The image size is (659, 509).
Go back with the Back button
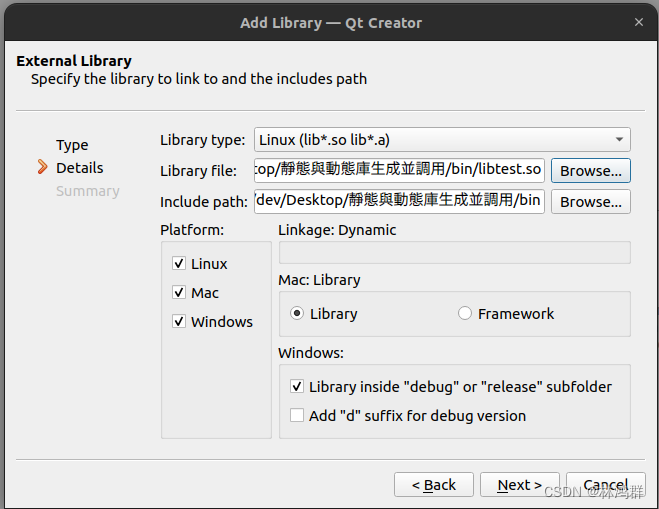(434, 485)
